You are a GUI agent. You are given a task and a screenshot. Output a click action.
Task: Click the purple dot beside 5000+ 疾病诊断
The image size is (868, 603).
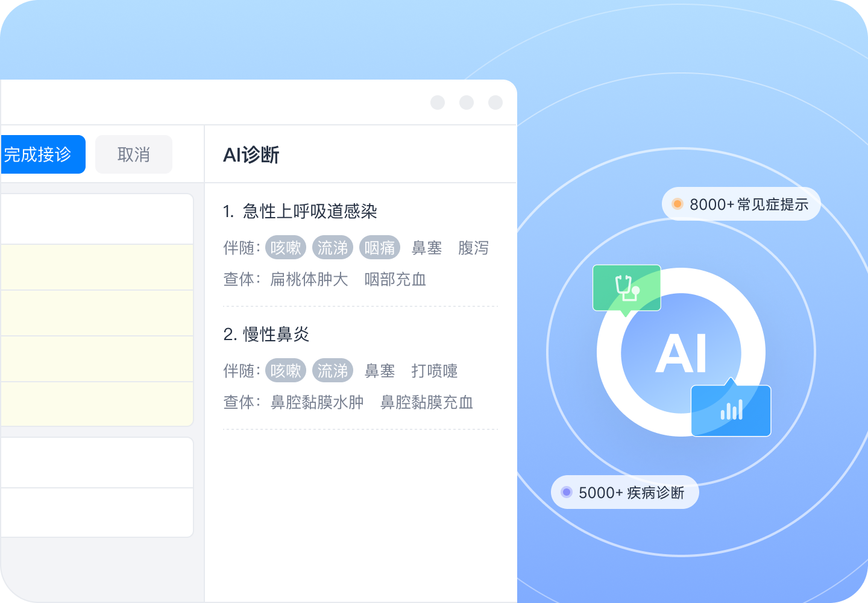click(x=566, y=492)
